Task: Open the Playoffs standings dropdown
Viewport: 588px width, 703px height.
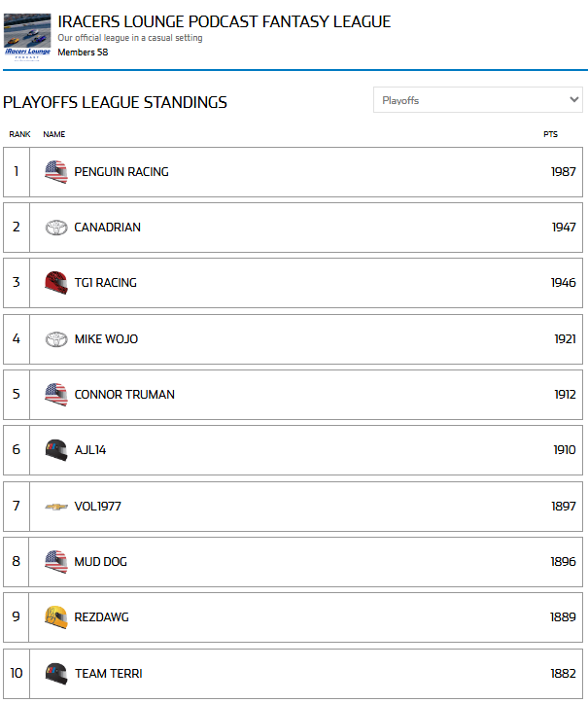Action: tap(477, 100)
